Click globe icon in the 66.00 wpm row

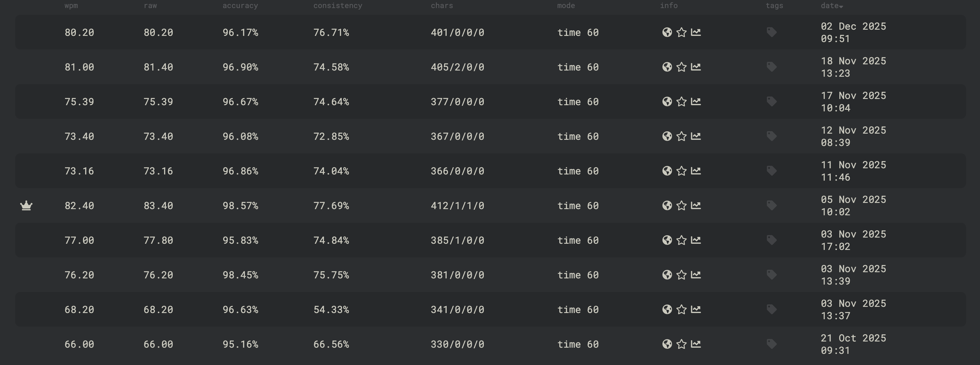667,344
